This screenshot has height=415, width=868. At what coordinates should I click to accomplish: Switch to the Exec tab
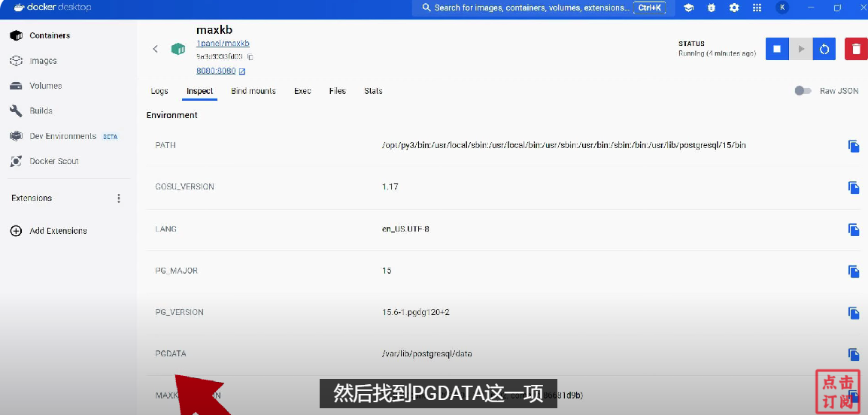[302, 91]
